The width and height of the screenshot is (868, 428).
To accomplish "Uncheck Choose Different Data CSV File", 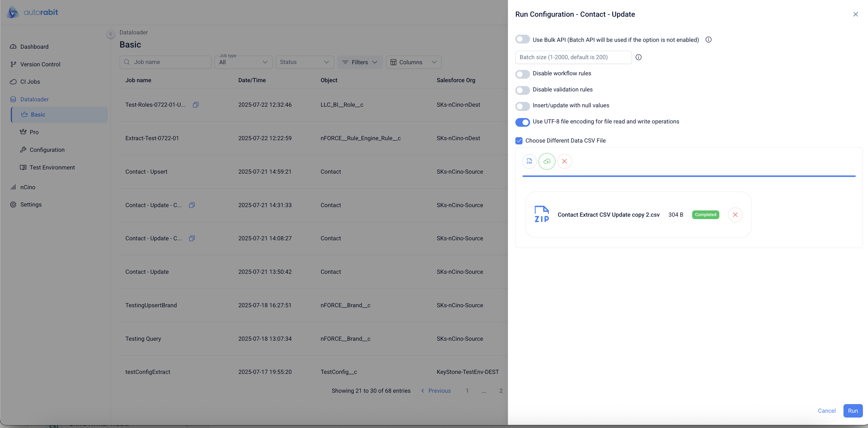I will 519,141.
